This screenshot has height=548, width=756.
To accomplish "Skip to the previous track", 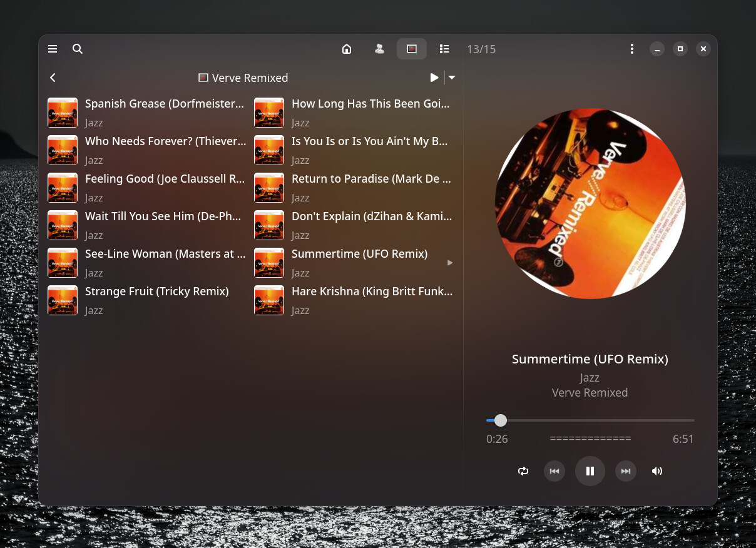I will click(554, 471).
